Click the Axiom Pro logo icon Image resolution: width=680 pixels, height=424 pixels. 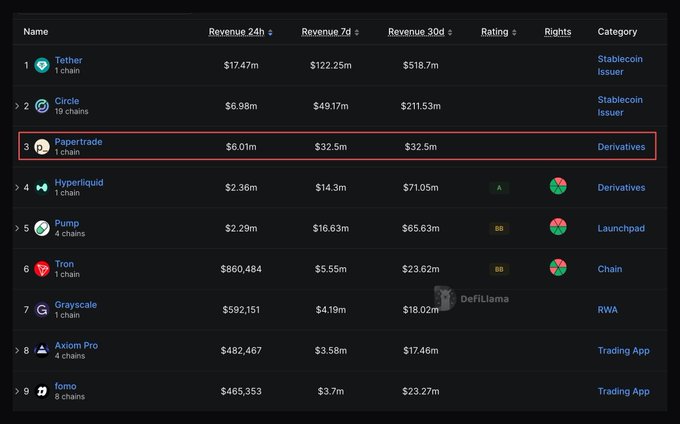[x=42, y=351]
